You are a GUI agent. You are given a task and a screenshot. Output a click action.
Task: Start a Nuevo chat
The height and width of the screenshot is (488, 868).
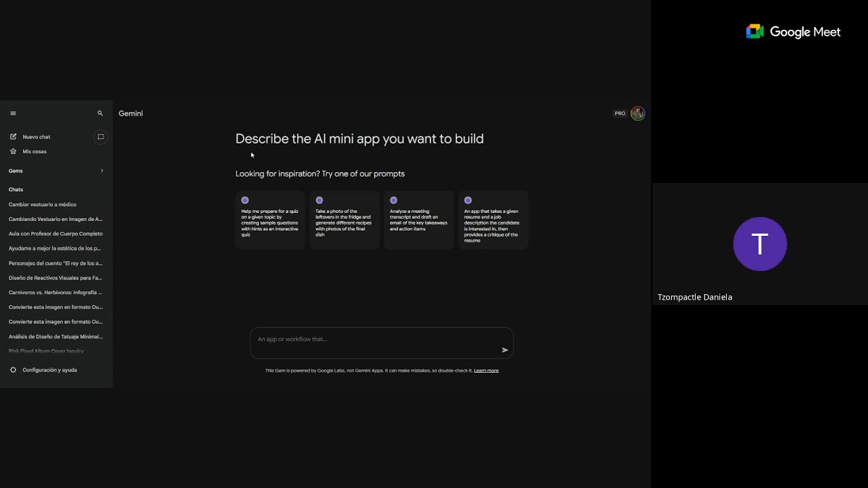[x=37, y=137]
